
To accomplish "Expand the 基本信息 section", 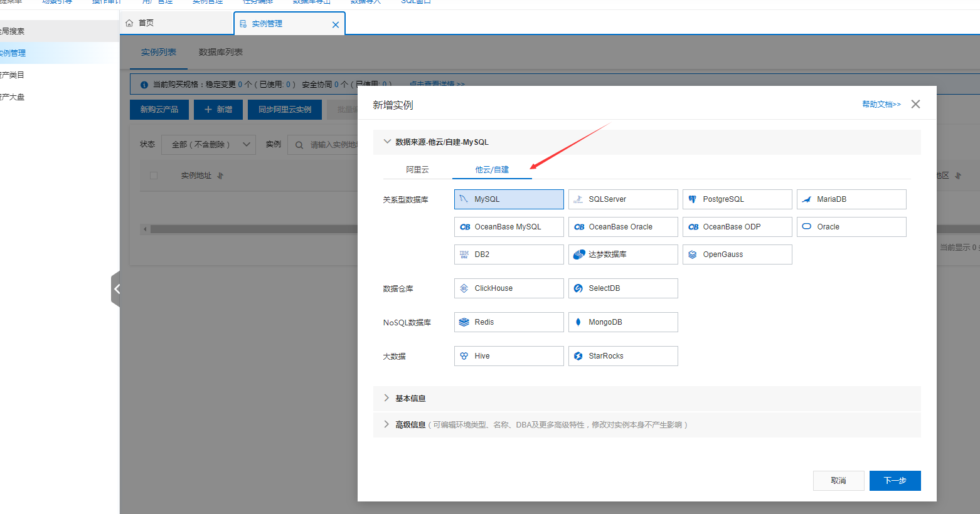I will pyautogui.click(x=386, y=398).
